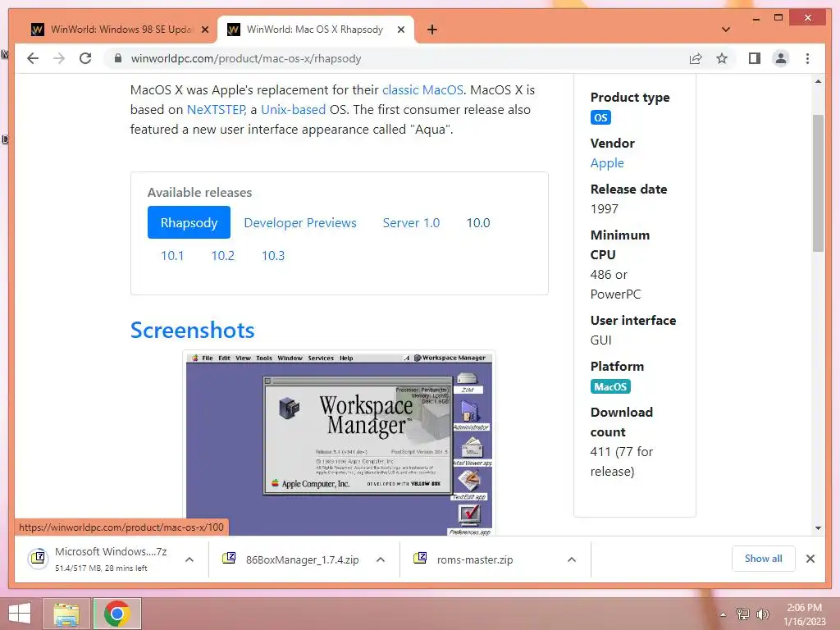Open File Explorer from the taskbar
The width and height of the screenshot is (840, 630).
pyautogui.click(x=66, y=614)
